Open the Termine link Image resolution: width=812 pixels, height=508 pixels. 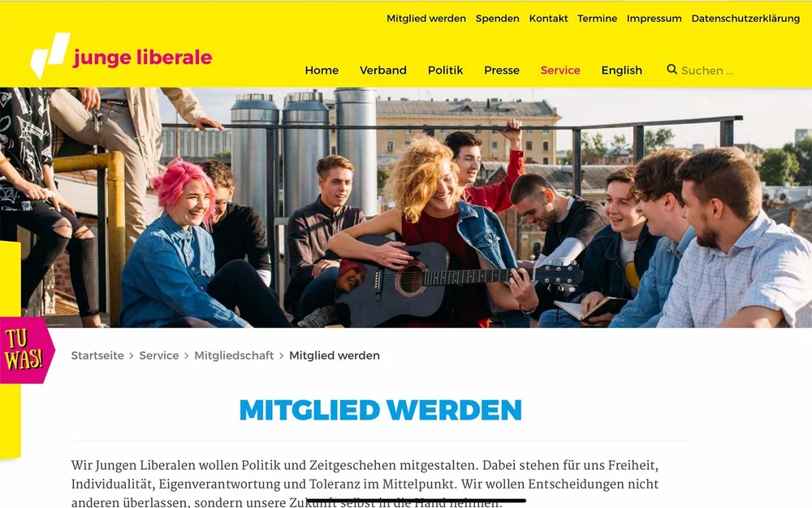point(597,19)
